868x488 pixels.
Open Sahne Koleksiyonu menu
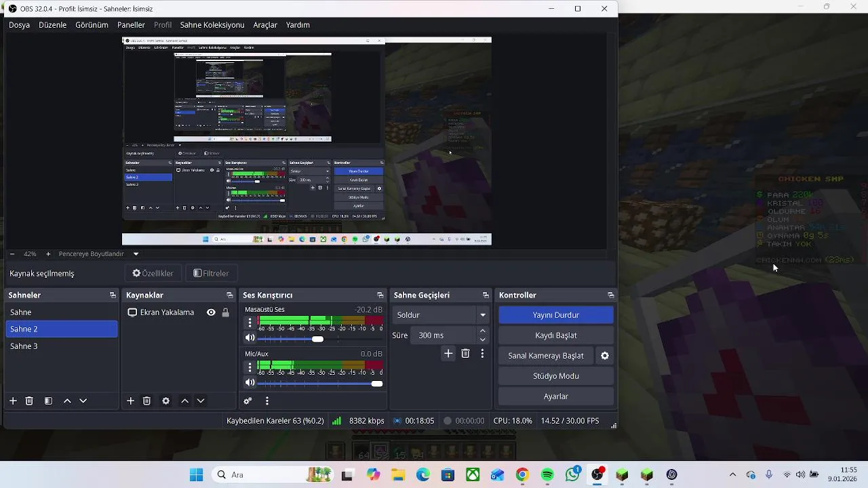click(212, 25)
